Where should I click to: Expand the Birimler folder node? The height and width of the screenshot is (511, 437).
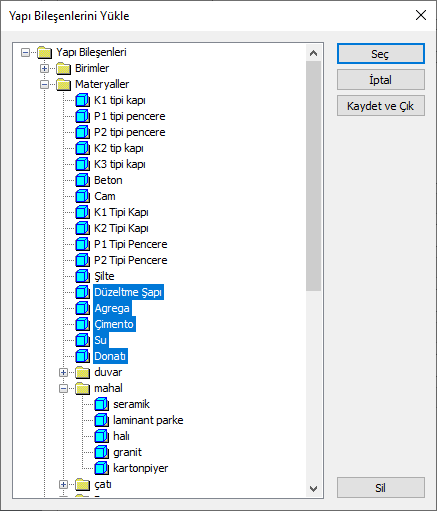pos(44,68)
